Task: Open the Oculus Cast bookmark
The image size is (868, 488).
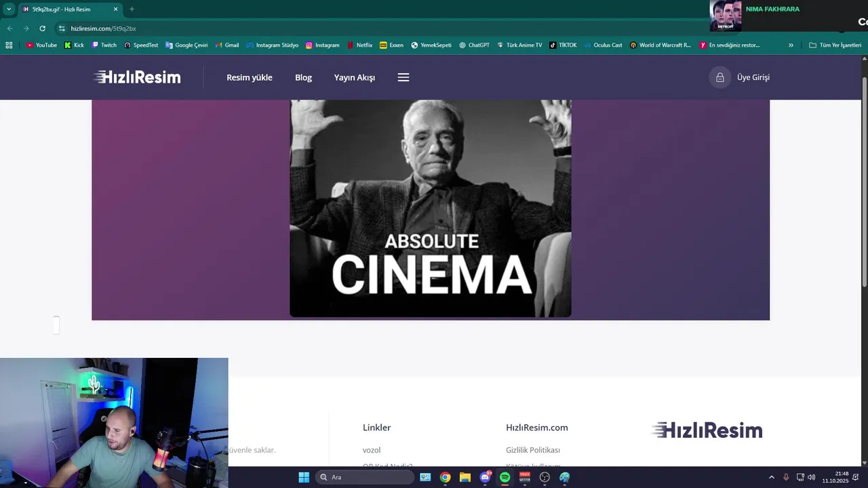Action: (x=603, y=45)
